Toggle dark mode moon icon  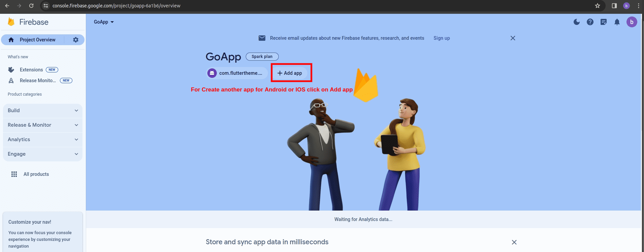coord(576,22)
